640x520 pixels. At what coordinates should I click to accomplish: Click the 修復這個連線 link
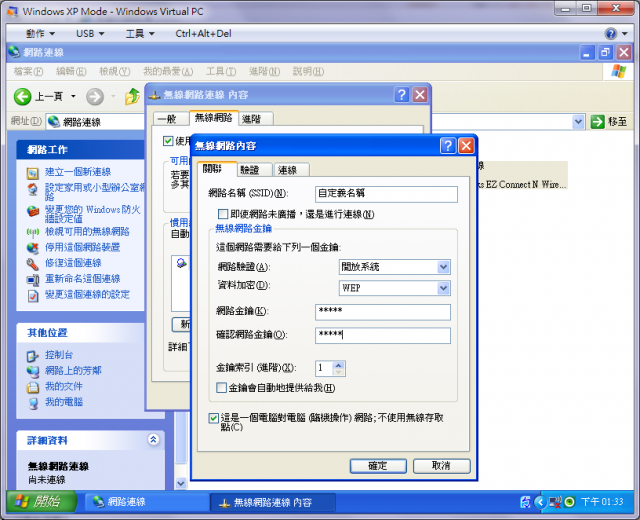tap(73, 263)
